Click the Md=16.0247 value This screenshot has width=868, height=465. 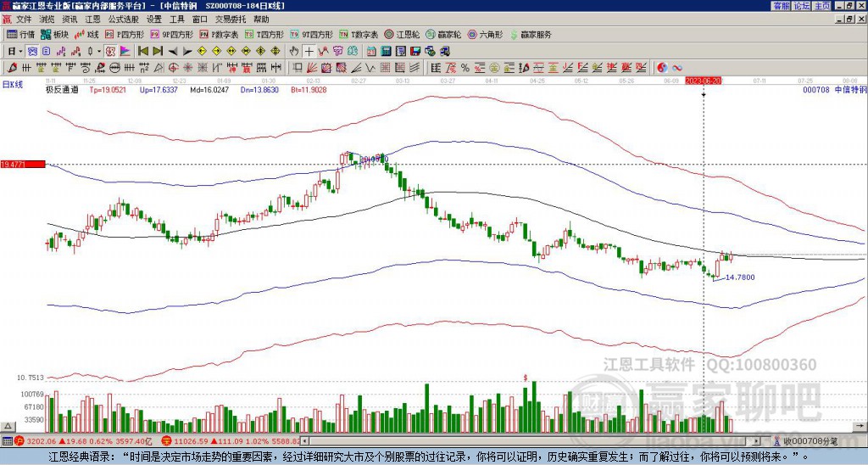pos(209,89)
